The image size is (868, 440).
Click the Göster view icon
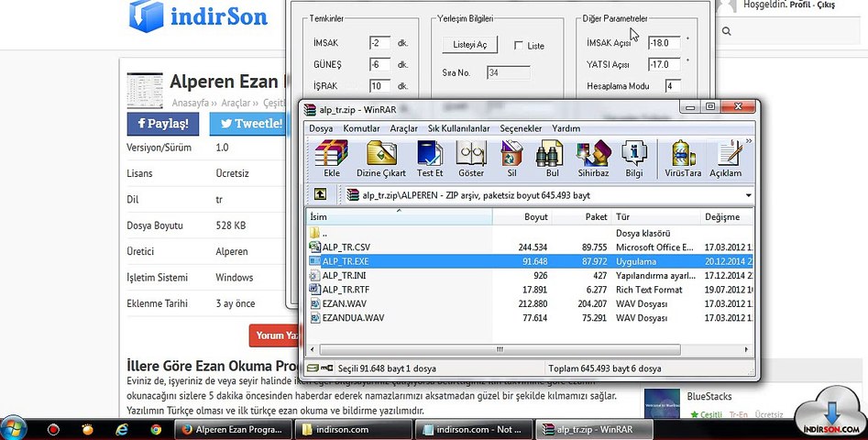point(471,159)
